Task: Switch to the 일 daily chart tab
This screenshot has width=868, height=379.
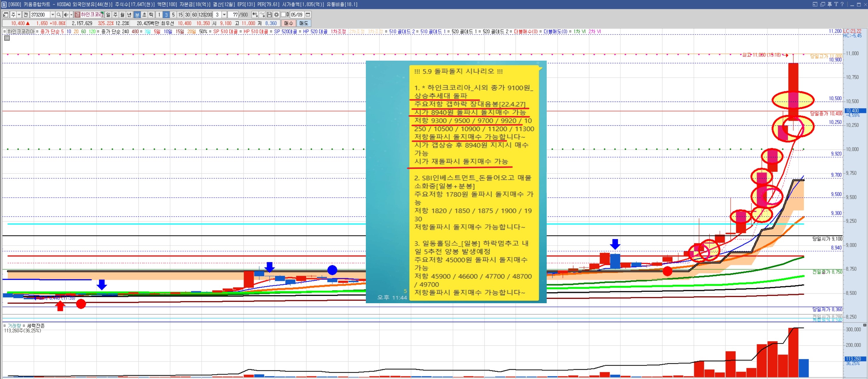Action: pos(108,15)
